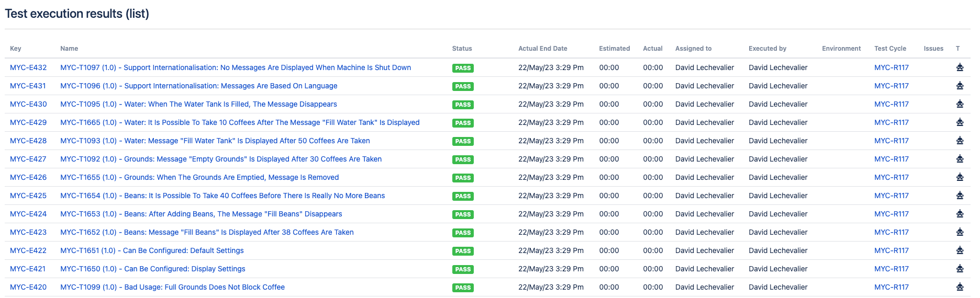This screenshot has height=298, width=980.
Task: Click the robot icon in MYC-E429 row
Action: pyautogui.click(x=960, y=122)
